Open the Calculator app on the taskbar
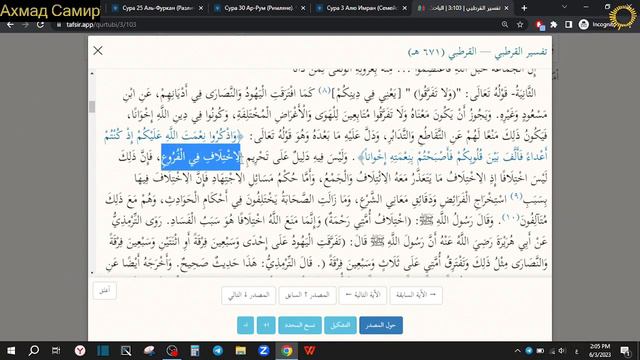Viewport: 640px width, 360px height. pyautogui.click(x=195, y=351)
